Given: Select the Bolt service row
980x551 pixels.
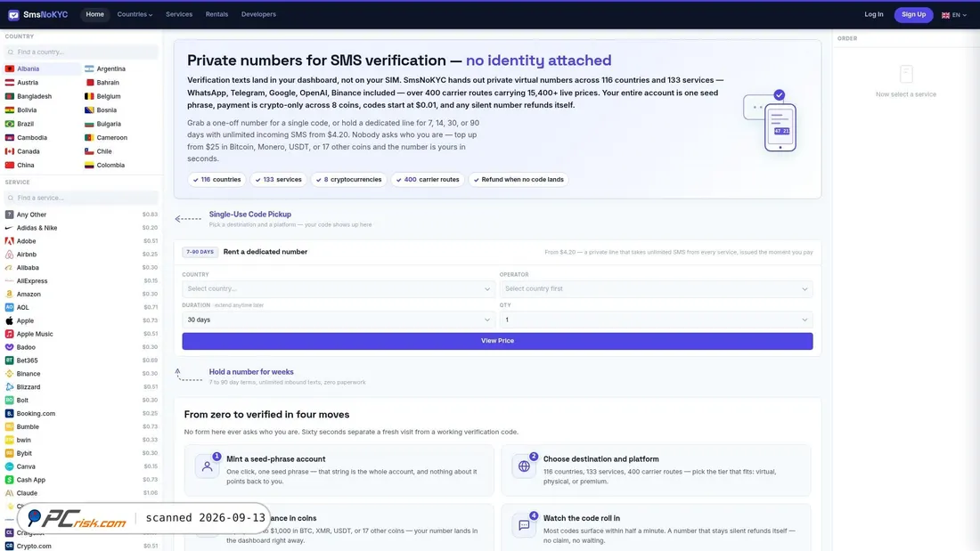Looking at the screenshot, I should (81, 401).
